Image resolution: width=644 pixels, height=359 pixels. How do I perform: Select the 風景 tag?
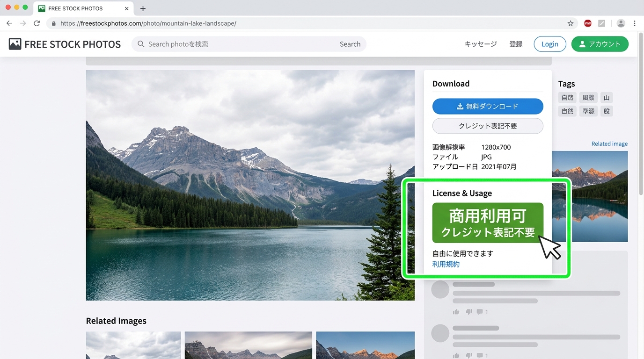click(x=588, y=98)
